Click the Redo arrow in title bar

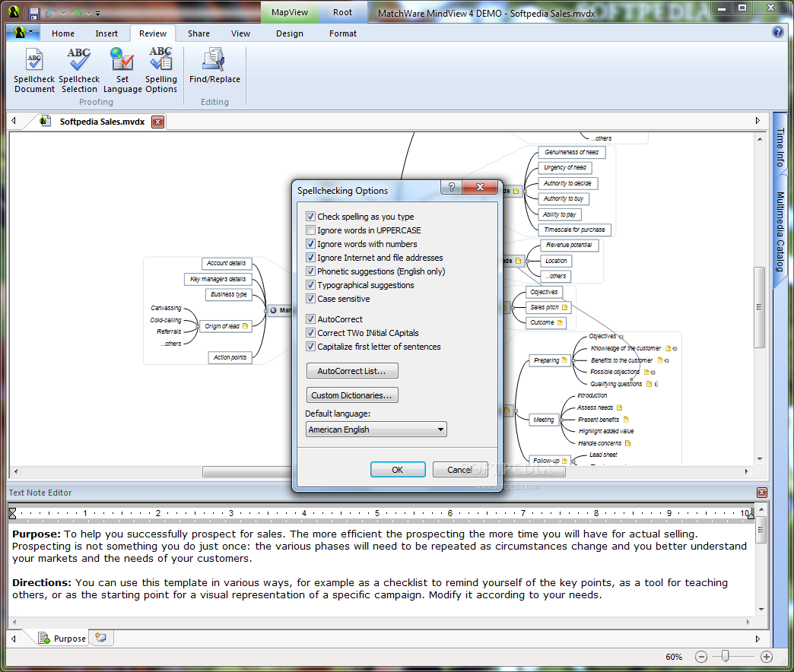tap(77, 13)
